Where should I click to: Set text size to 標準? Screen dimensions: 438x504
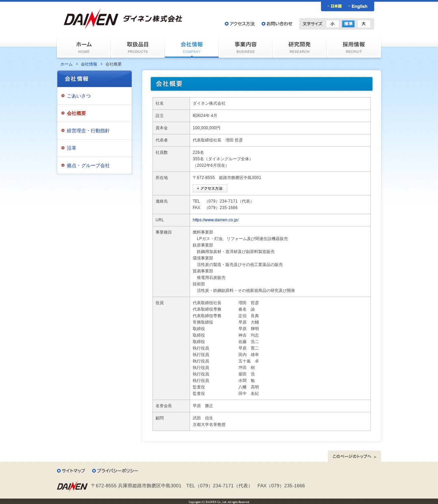348,24
